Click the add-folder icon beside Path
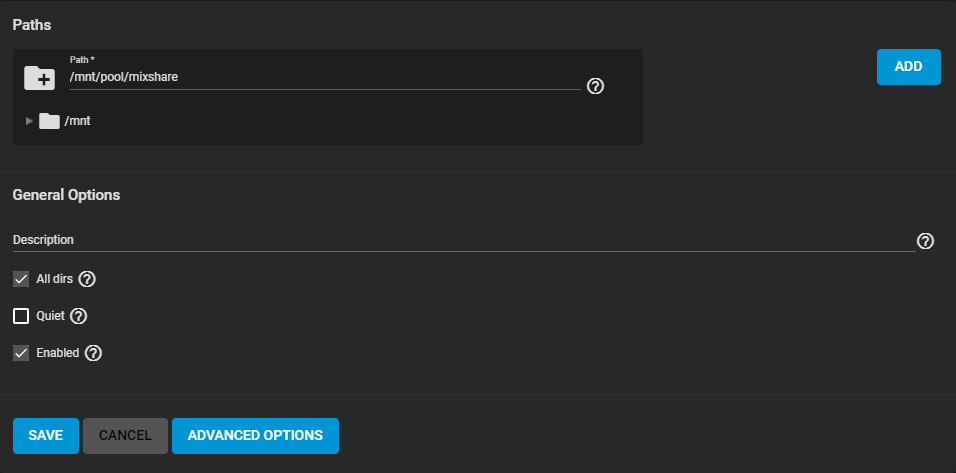The image size is (956, 473). point(39,77)
